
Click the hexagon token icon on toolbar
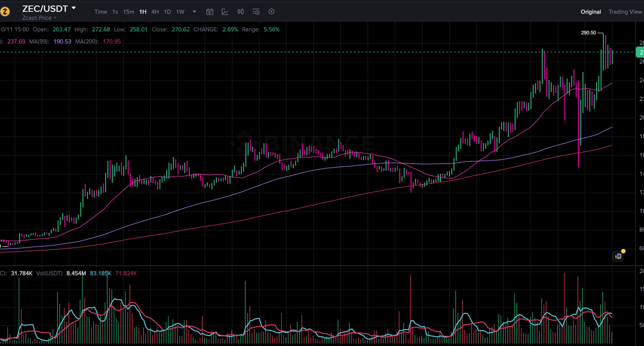coord(271,11)
